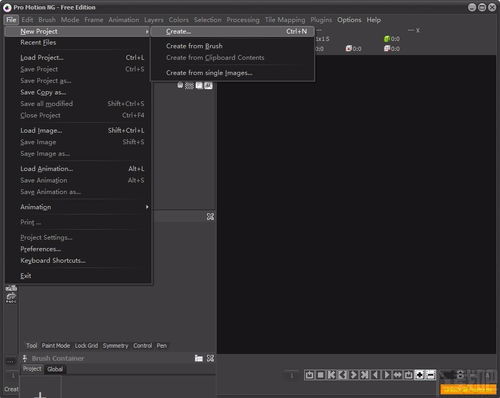Choose Load Project... in File menu
This screenshot has height=398, width=500.
78,58
